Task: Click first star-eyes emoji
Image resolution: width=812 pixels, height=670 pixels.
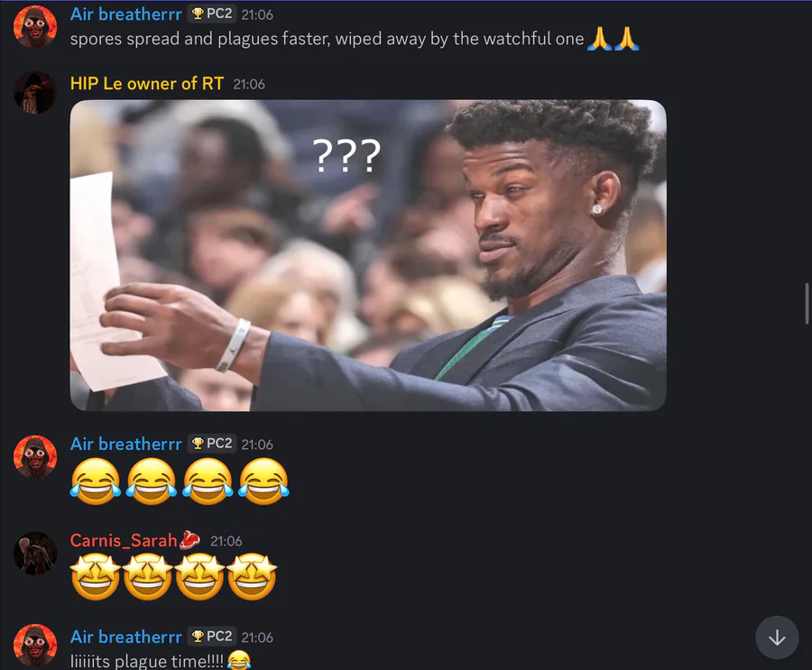Action: tap(96, 577)
